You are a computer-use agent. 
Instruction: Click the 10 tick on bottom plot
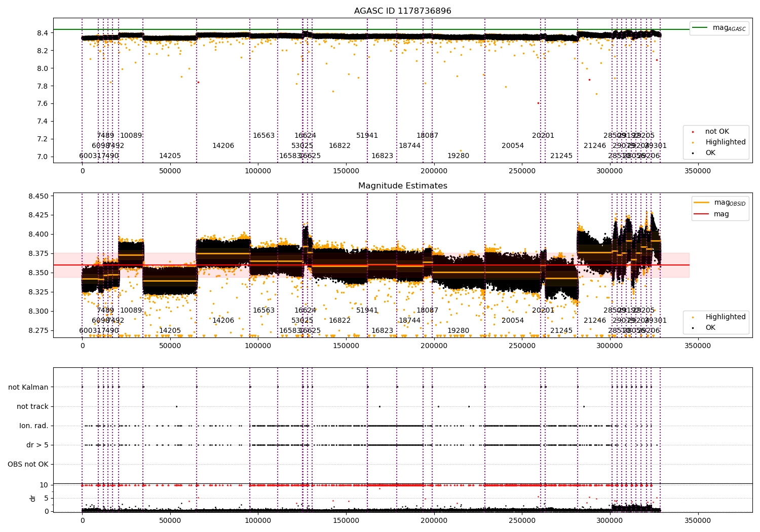tap(44, 485)
